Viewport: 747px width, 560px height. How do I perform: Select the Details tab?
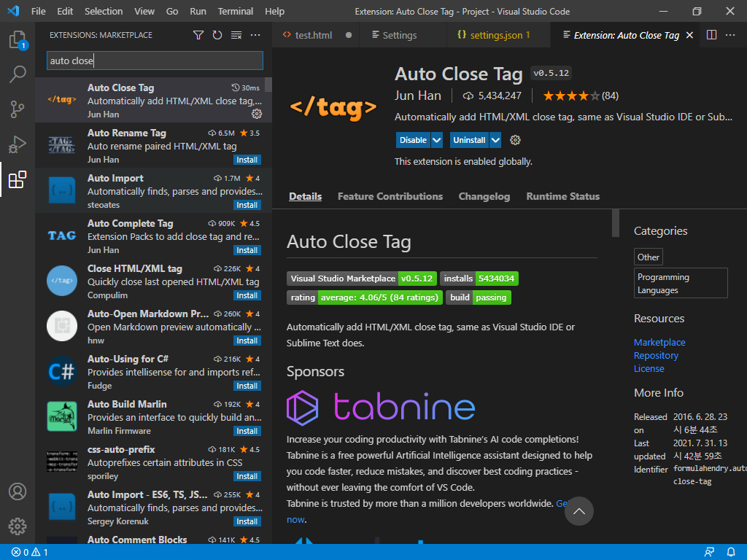(306, 196)
